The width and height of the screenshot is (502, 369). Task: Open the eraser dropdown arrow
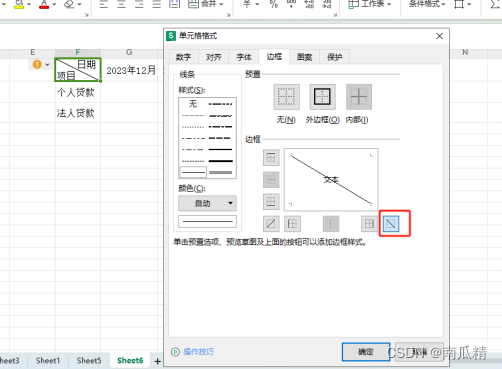pyautogui.click(x=80, y=4)
